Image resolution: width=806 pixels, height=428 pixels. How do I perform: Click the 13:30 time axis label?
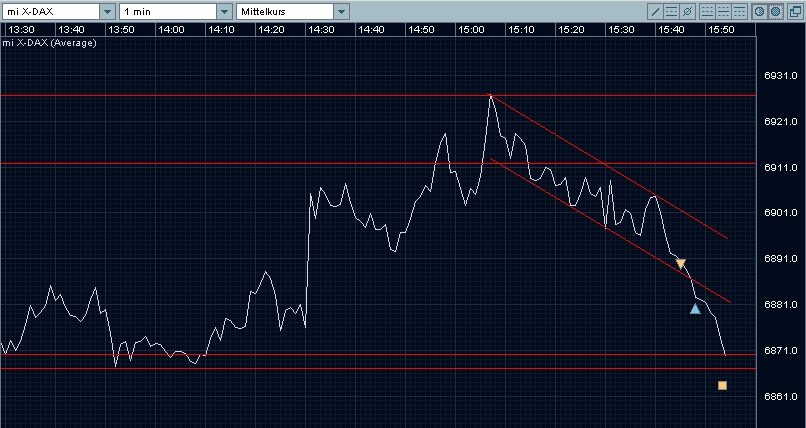pyautogui.click(x=22, y=30)
